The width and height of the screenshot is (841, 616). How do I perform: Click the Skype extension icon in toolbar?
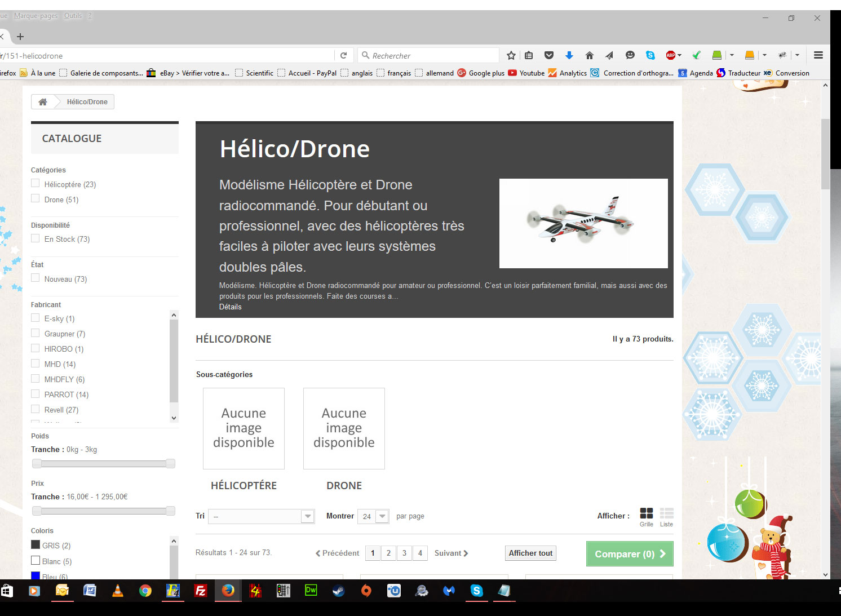coord(650,55)
